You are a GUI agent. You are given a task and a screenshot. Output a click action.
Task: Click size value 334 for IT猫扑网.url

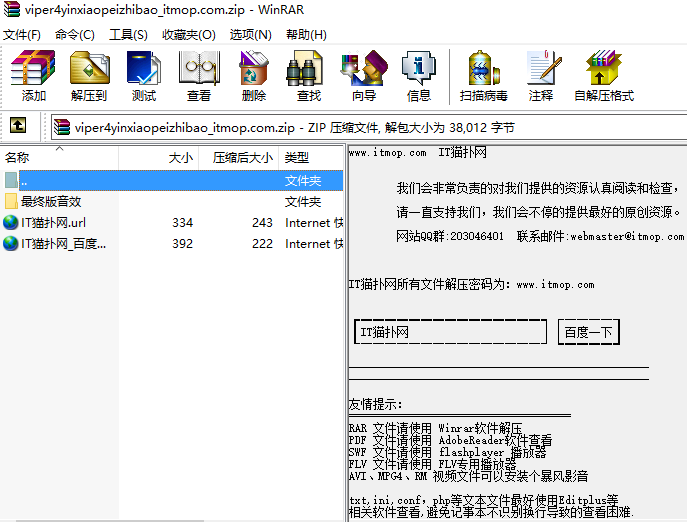point(182,223)
